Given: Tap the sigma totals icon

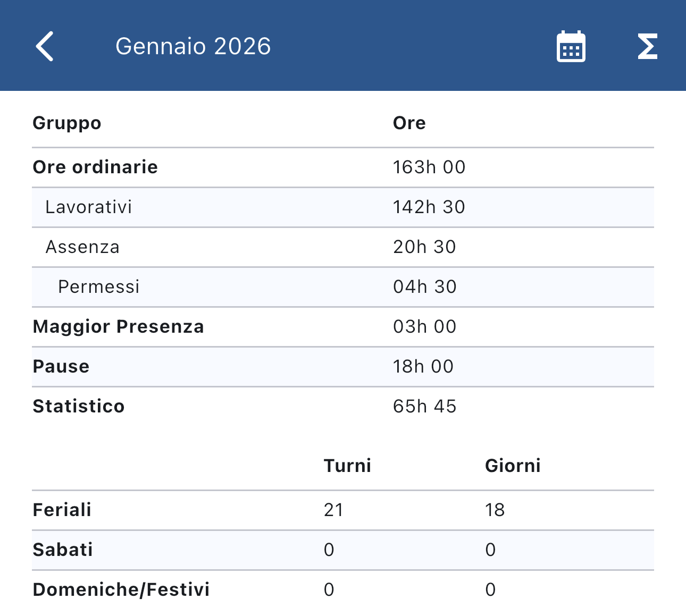Looking at the screenshot, I should (x=647, y=46).
